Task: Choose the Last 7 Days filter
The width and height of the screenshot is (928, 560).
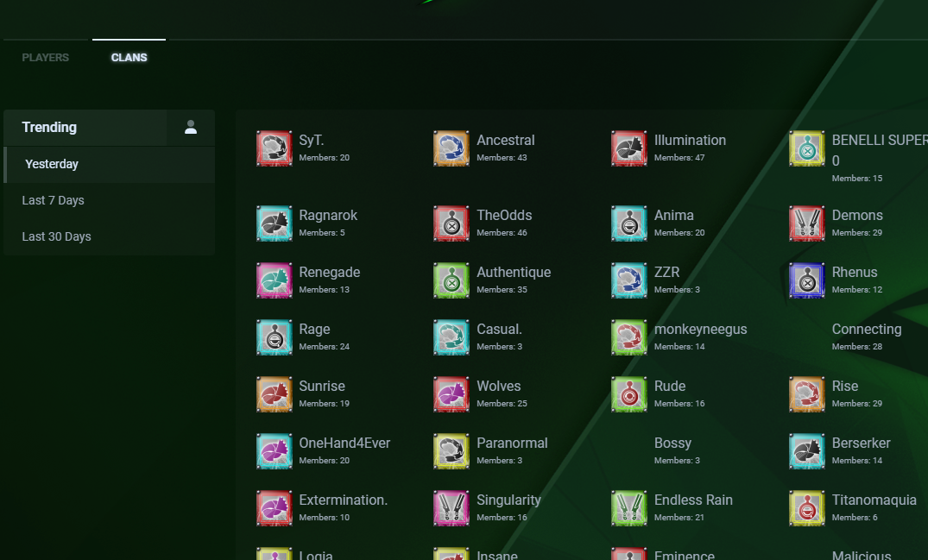Action: 54,200
